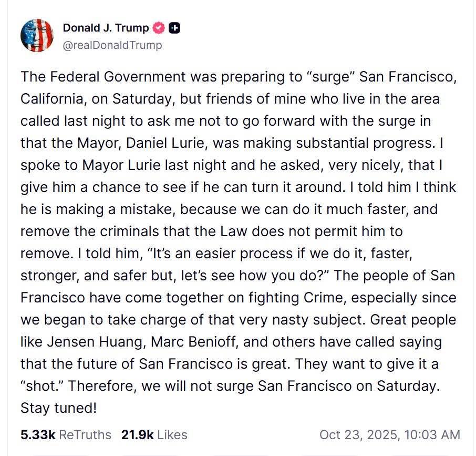Viewport: 476px width, 456px height.
Task: Visit the @realDonaldTrump handle link
Action: point(112,45)
